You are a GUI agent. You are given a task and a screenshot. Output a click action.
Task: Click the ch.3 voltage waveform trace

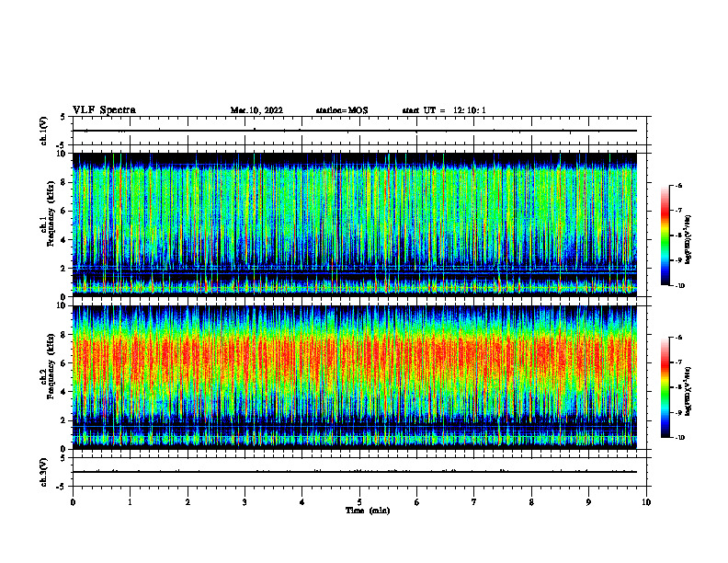[355, 472]
